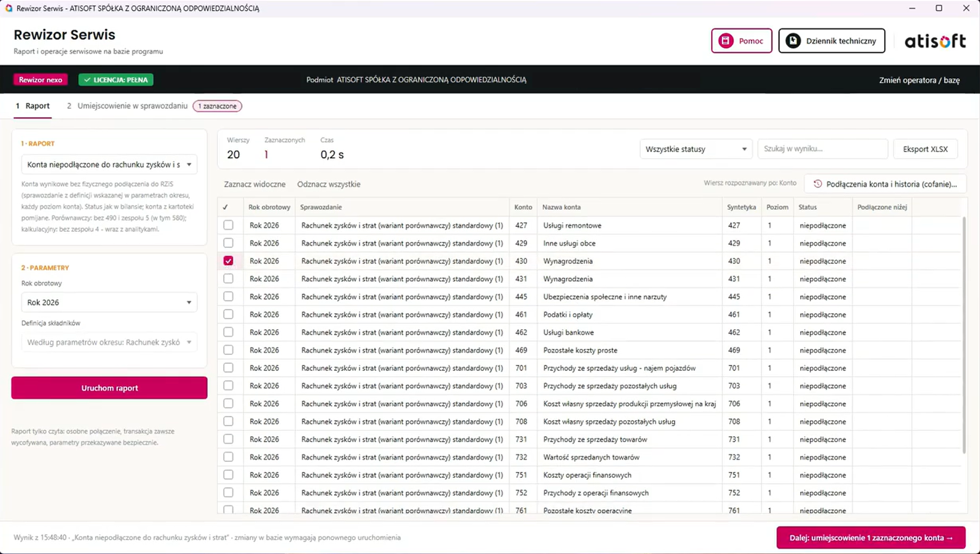Click Zmień operatora / bazę
The image size is (980, 554).
point(919,80)
